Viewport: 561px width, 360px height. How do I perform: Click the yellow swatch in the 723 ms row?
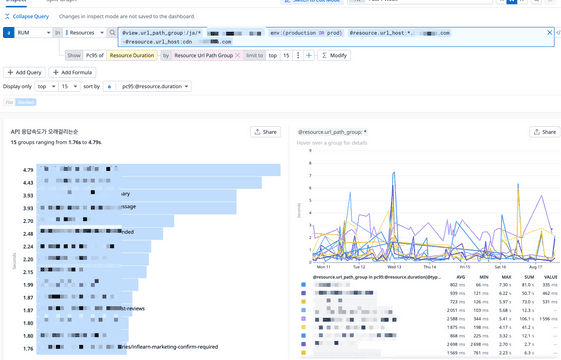(x=303, y=302)
